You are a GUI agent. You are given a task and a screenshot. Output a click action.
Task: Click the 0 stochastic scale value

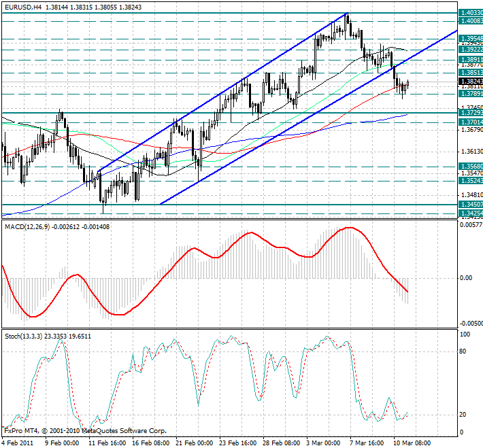461,432
